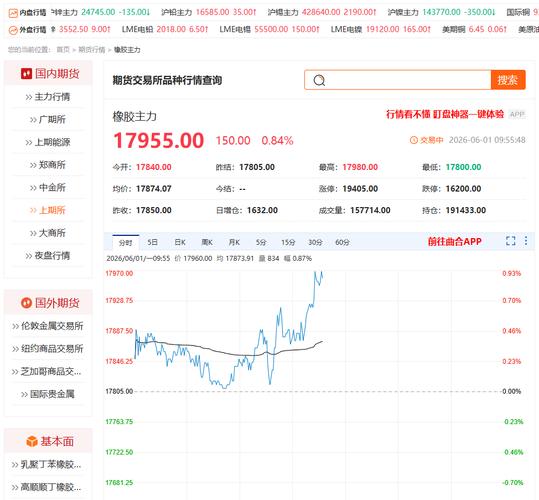Click the 国外期货 orange circle icon
This screenshot has height=500, width=539.
tap(26, 303)
